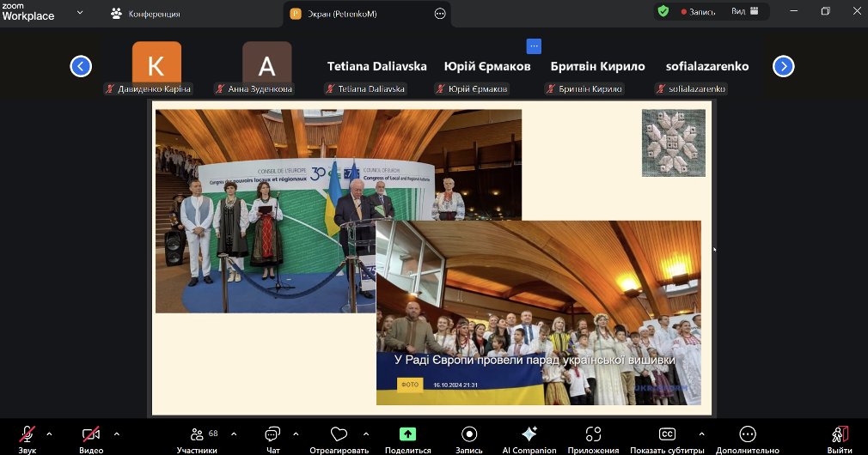Click the green encryption shield icon
Screen dimensions: 868x455
[663, 12]
